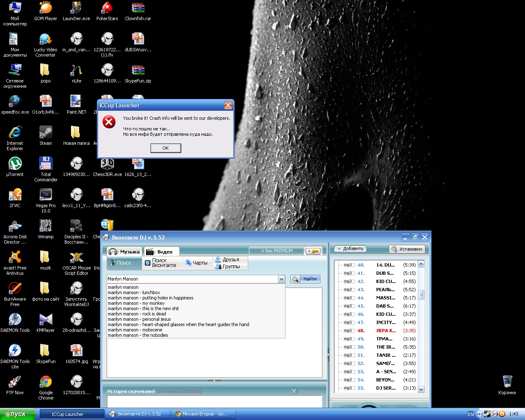Open the Группы section
525x420 pixels.
tap(230, 266)
